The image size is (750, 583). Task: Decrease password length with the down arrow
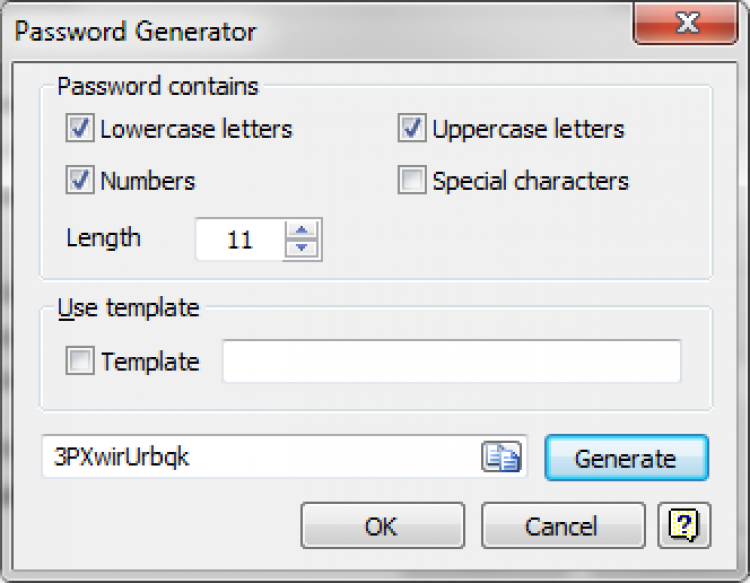(x=302, y=249)
